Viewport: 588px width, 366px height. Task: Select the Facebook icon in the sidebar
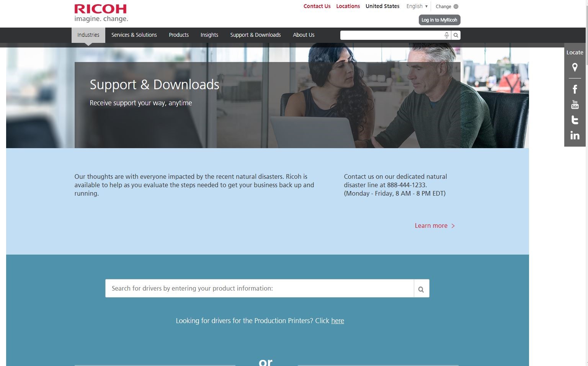[x=575, y=89]
